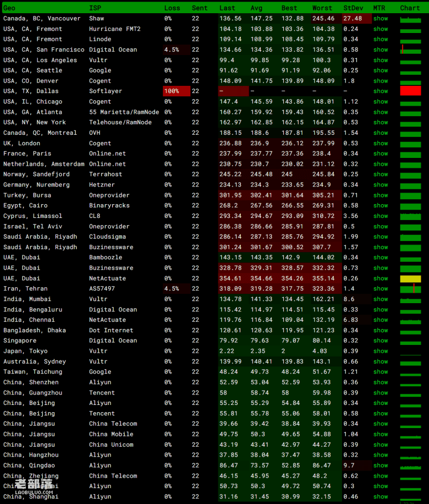Open show link for Turkey, Bursa Oneprovider
Image resolution: width=429 pixels, height=504 pixels.
coord(381,195)
